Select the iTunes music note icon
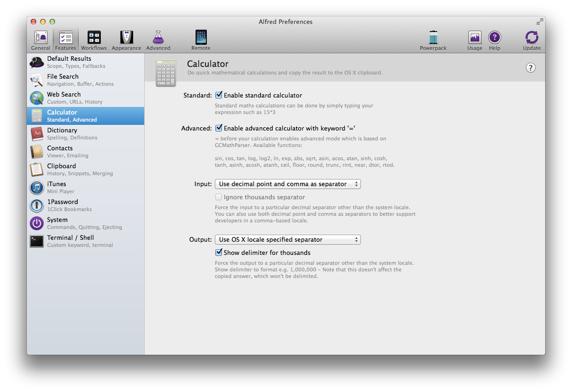Screen dimensions: 572x392 [x=37, y=188]
